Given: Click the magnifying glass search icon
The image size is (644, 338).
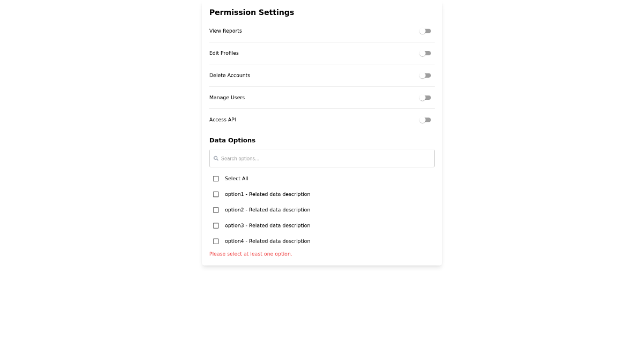Looking at the screenshot, I should tap(216, 158).
